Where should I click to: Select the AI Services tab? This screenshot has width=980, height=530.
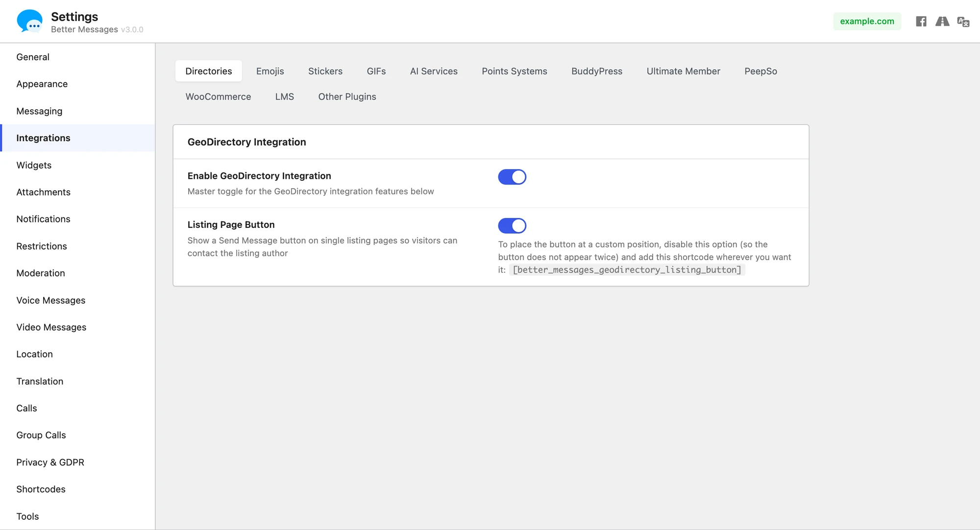(434, 71)
